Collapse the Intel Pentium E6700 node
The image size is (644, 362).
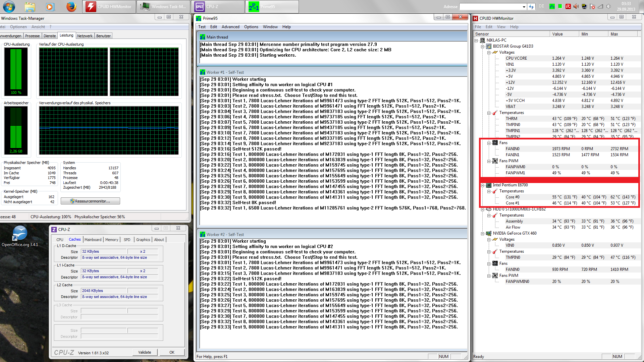click(x=483, y=185)
